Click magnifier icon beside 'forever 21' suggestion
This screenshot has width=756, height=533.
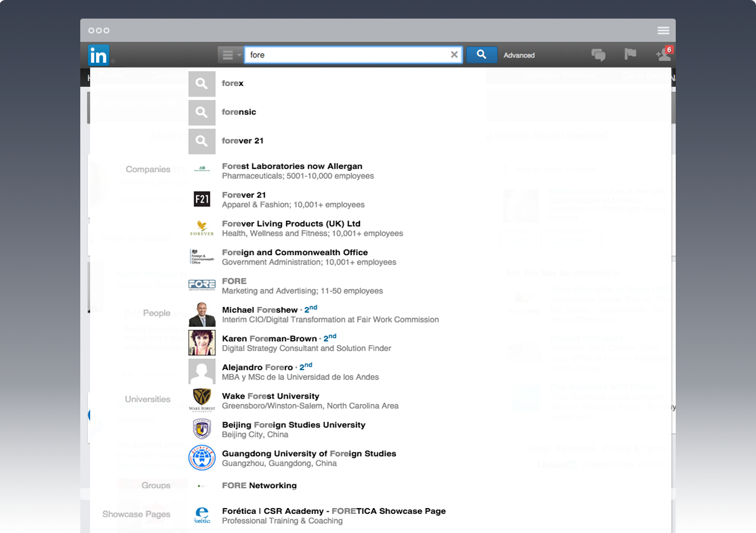tap(202, 141)
